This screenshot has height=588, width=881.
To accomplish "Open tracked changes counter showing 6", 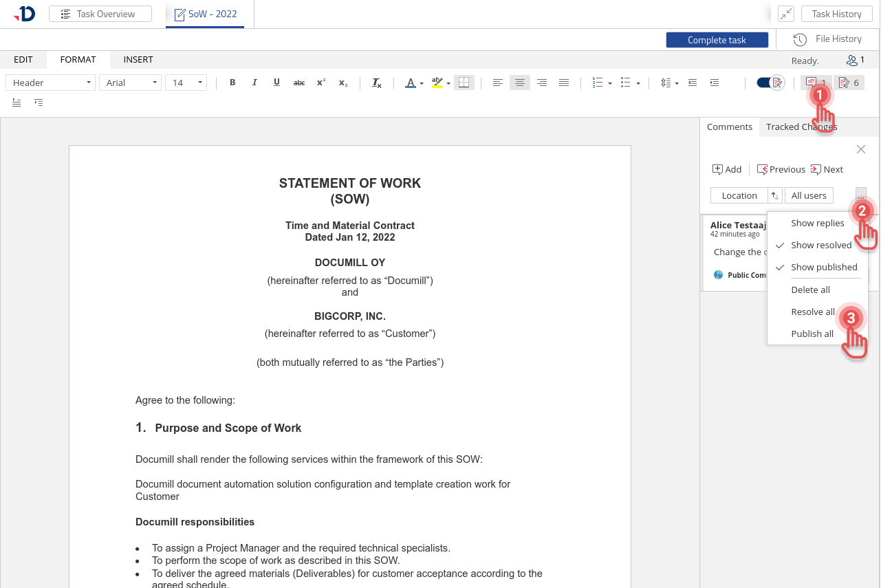I will [849, 83].
